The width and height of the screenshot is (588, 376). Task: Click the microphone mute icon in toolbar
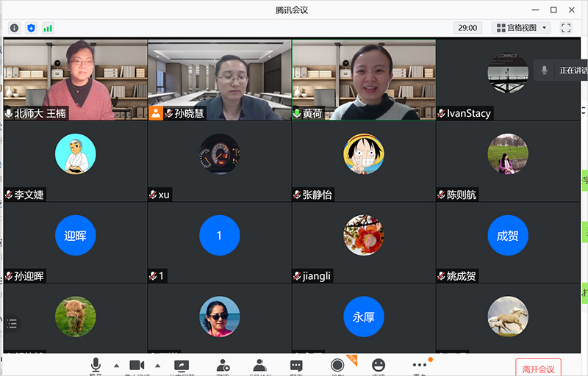pos(96,366)
